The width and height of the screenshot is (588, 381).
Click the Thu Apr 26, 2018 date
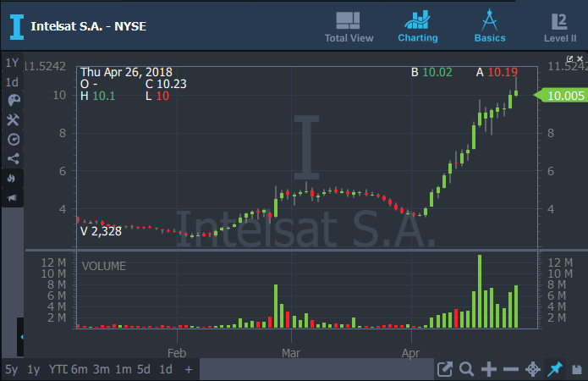tap(126, 72)
